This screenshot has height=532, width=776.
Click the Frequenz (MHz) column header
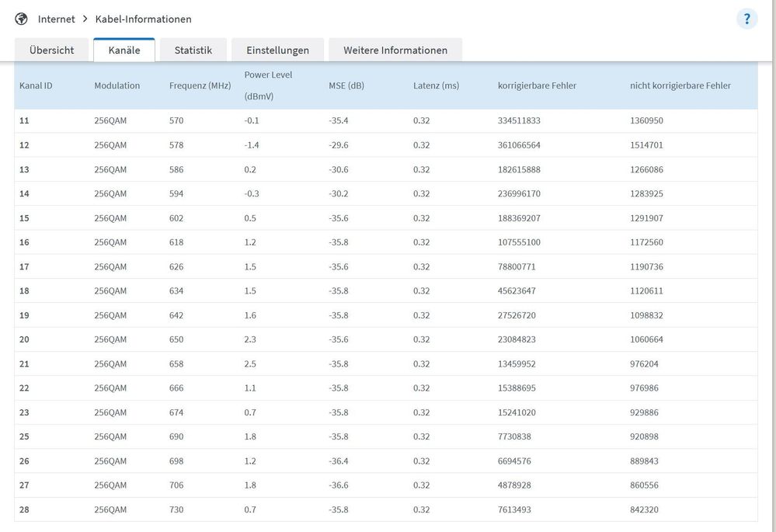pyautogui.click(x=200, y=85)
